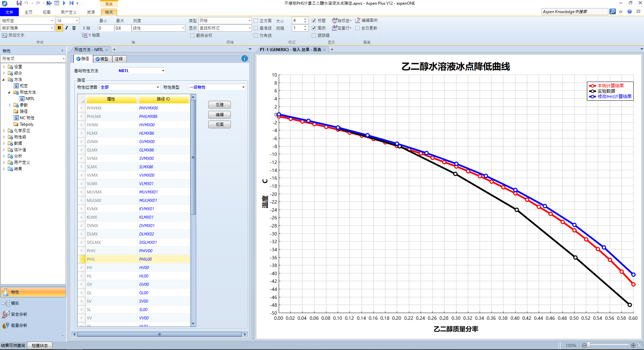Click the Next (N arrow) icon
644x350 pixels.
pyautogui.click(x=49, y=3)
